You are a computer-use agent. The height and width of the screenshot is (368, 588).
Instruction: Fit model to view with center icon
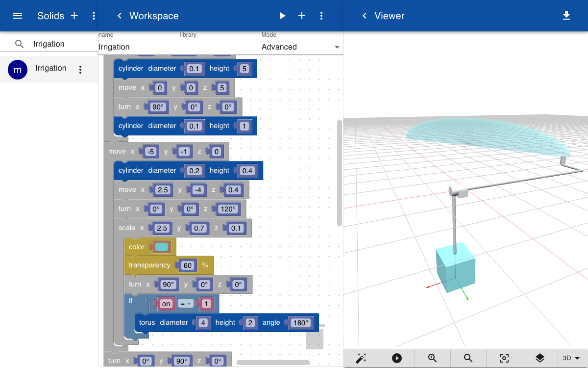click(504, 358)
